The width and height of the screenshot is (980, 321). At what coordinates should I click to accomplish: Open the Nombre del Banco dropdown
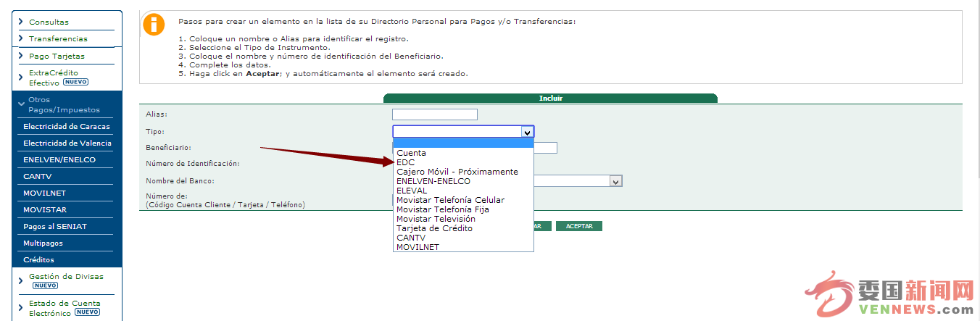coord(615,181)
